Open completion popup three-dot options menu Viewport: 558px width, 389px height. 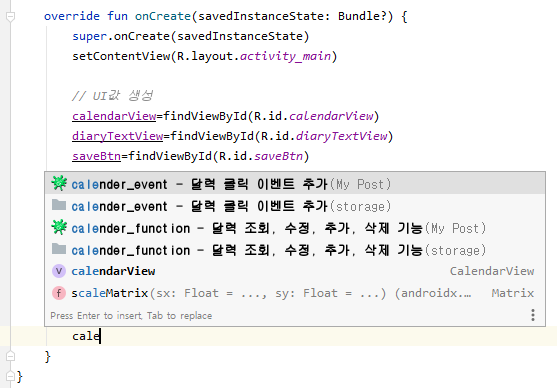(x=533, y=315)
